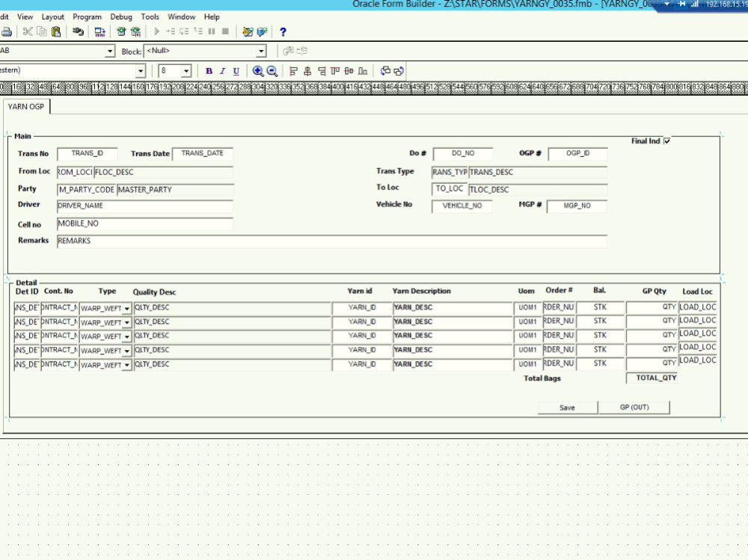Click the debugger Pause icon

[x=212, y=31]
